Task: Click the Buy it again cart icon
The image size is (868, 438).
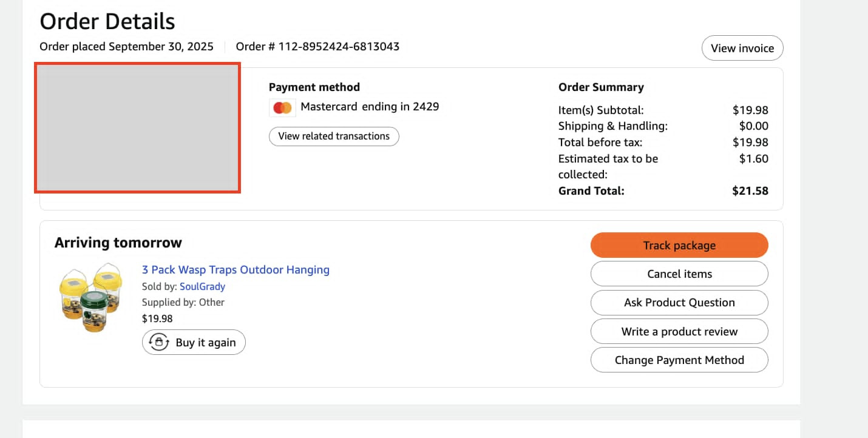Action: click(159, 342)
